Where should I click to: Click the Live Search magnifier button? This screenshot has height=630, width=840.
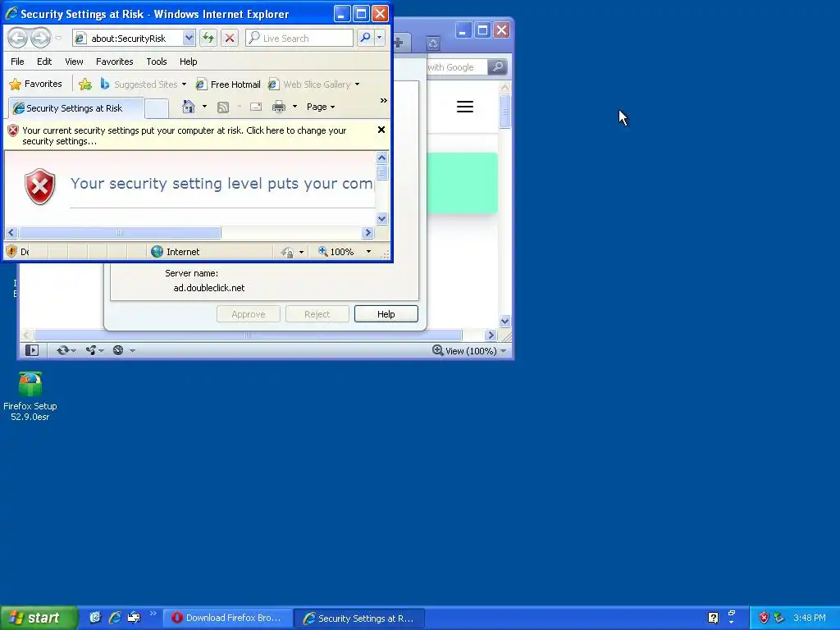click(x=365, y=38)
